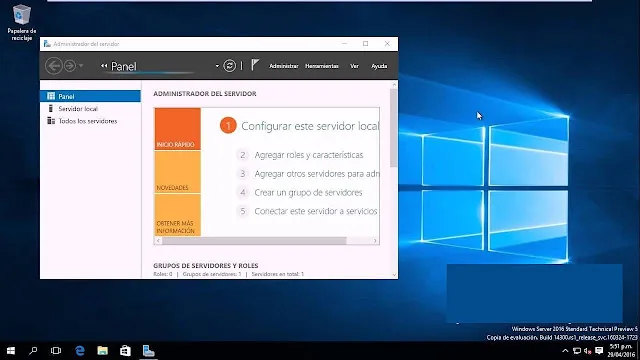Image resolution: width=640 pixels, height=360 pixels.
Task: Show hidden tray icons chevron
Action: click(x=565, y=351)
